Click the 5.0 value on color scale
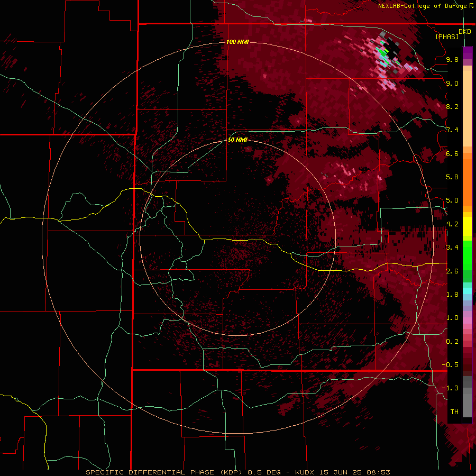Viewport: 476px width, 476px height. (452, 200)
